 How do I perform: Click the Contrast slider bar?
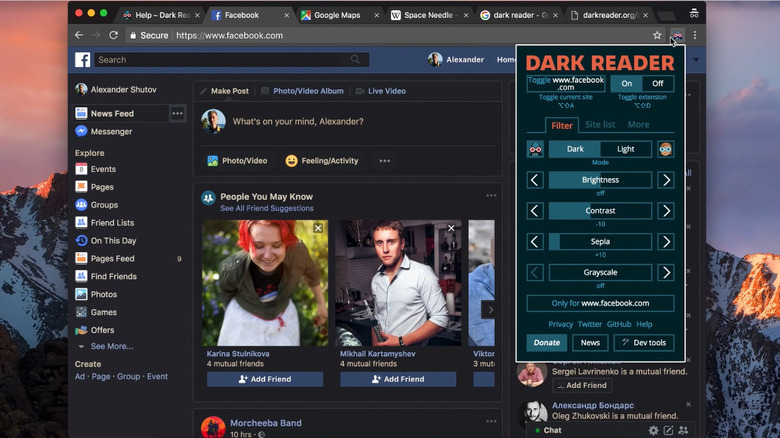600,211
